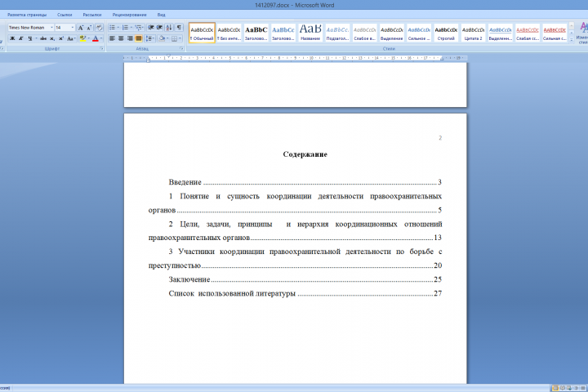
Task: Expand the styles gallery
Action: coord(572,39)
